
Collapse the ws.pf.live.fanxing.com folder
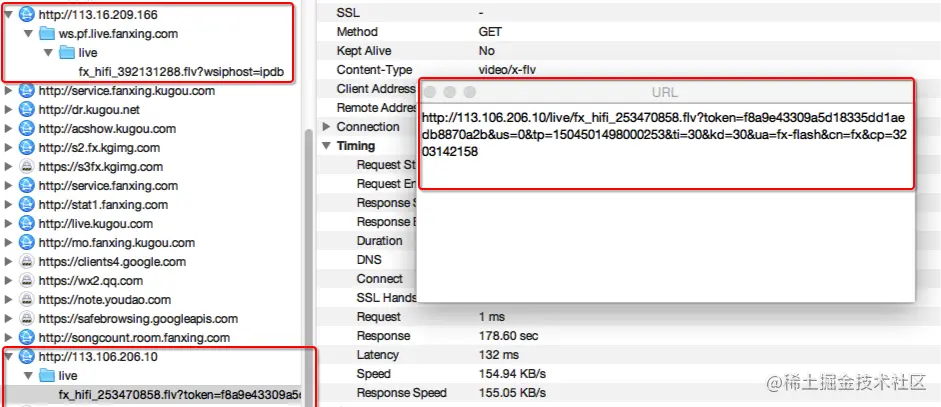(28, 34)
